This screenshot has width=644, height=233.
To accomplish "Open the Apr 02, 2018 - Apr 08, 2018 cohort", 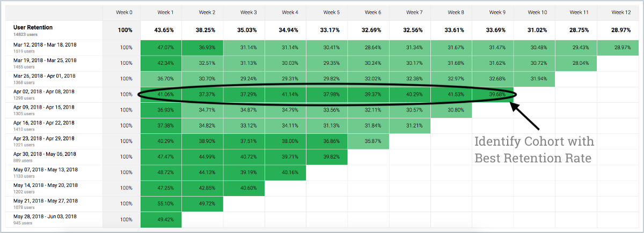I will (x=44, y=92).
